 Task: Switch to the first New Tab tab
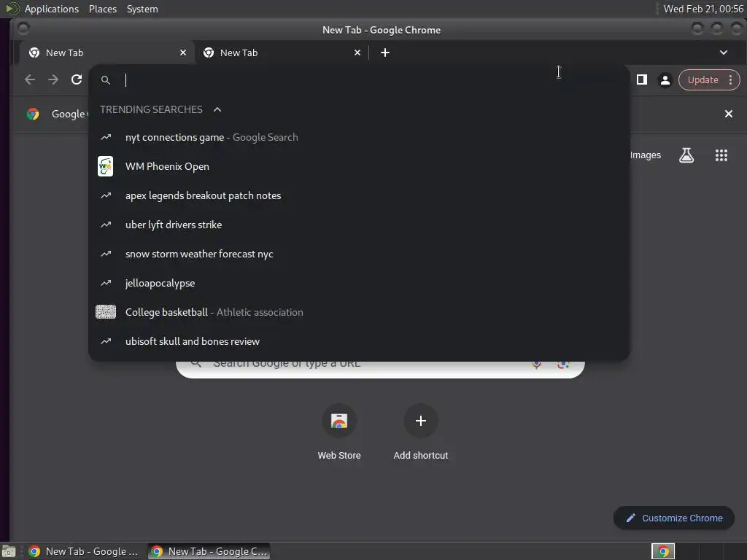(x=107, y=52)
